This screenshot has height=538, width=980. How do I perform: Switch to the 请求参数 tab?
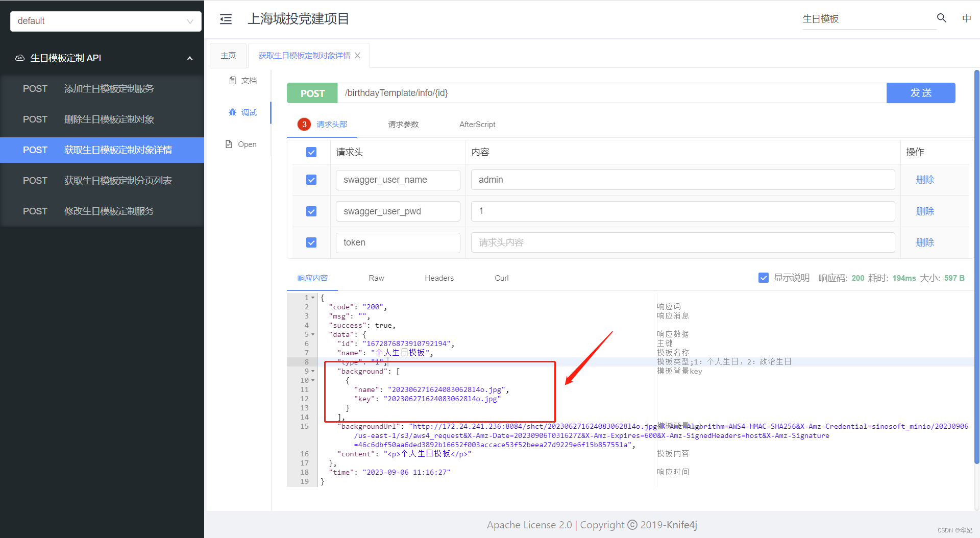(x=403, y=124)
